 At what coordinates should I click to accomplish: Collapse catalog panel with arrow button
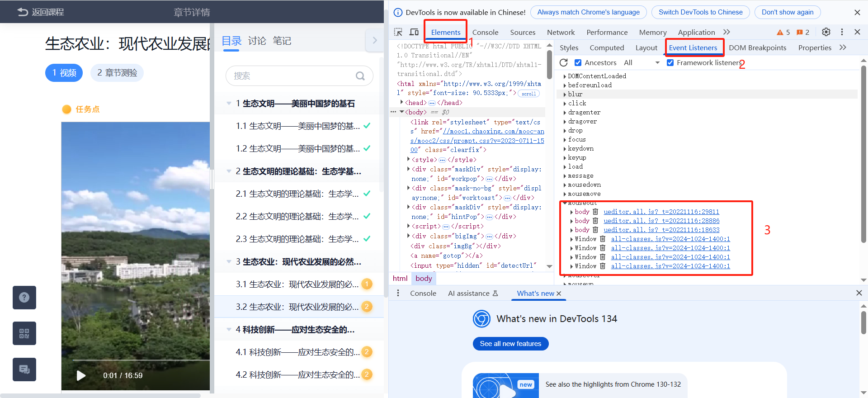[x=374, y=40]
